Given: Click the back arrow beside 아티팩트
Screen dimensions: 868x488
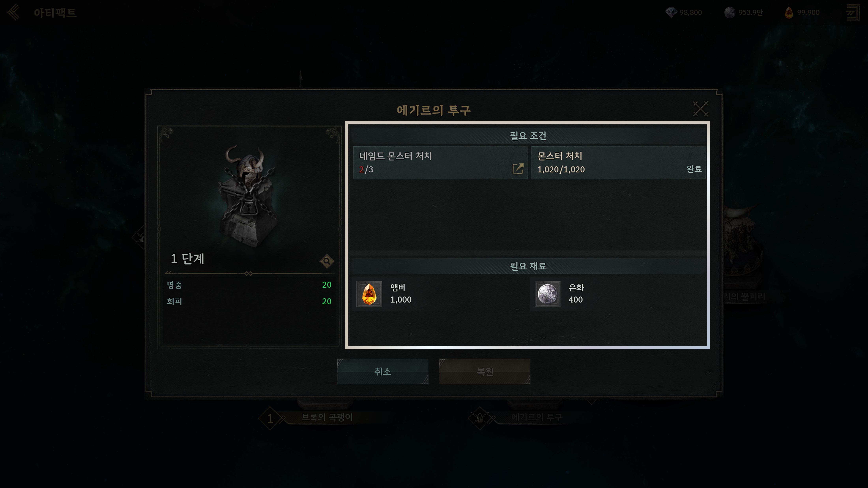Looking at the screenshot, I should [14, 12].
